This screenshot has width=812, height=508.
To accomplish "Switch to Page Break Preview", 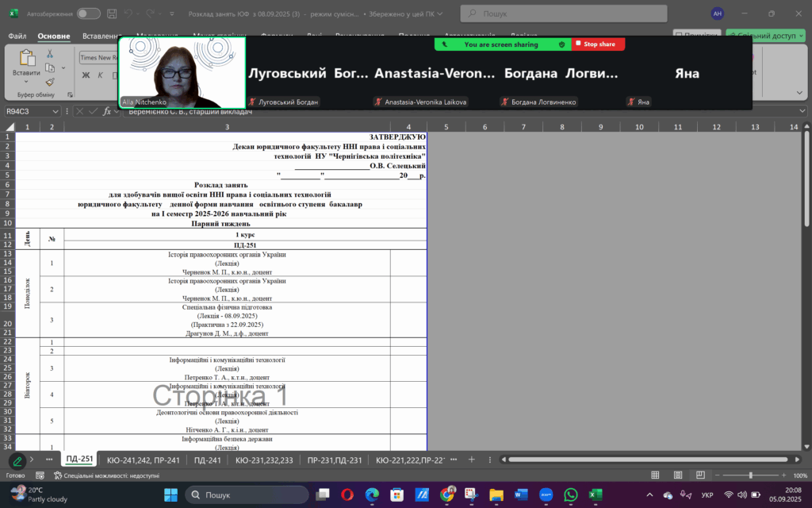I will click(x=700, y=475).
